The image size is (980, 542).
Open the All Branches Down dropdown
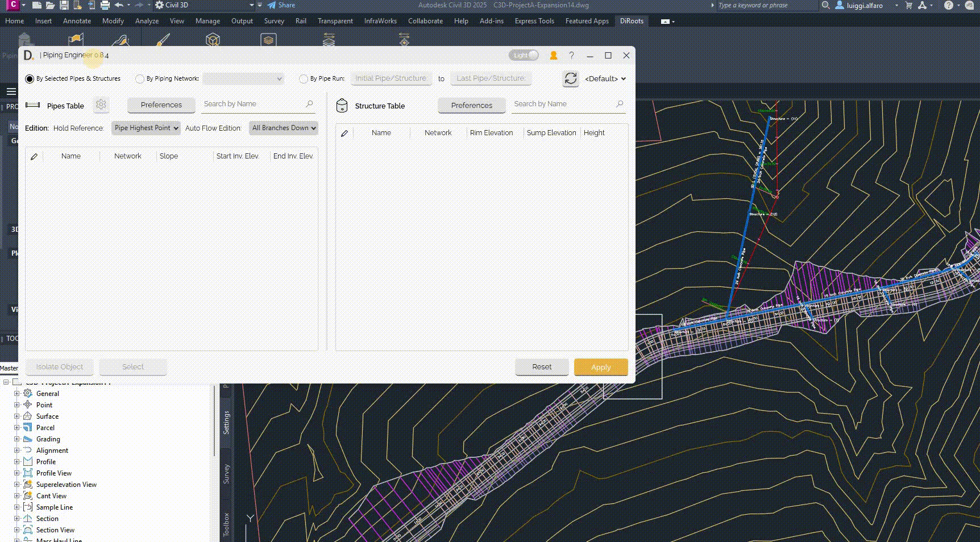coord(283,128)
